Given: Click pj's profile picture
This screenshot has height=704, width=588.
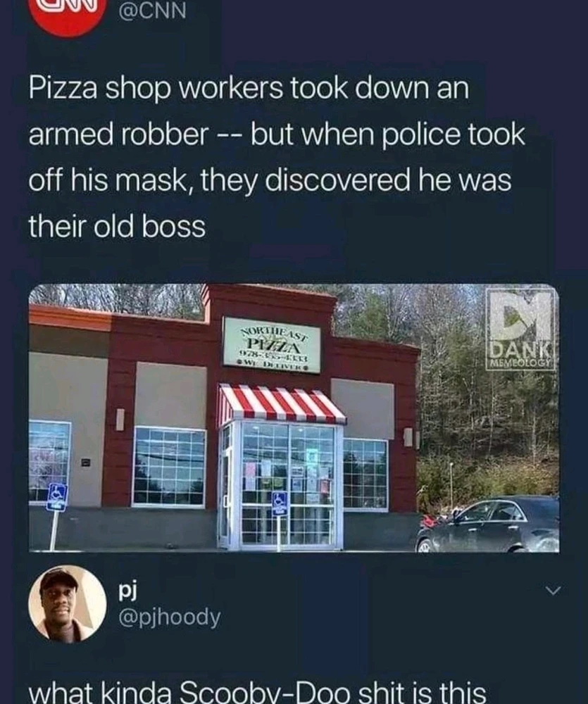Looking at the screenshot, I should (x=68, y=604).
